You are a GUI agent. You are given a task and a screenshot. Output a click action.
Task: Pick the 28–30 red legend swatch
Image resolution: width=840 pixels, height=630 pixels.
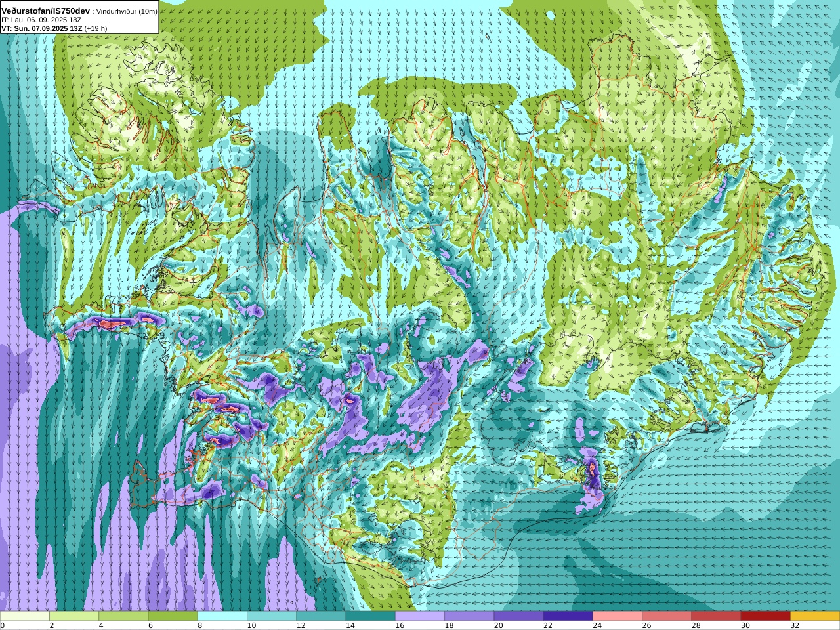[717, 616]
